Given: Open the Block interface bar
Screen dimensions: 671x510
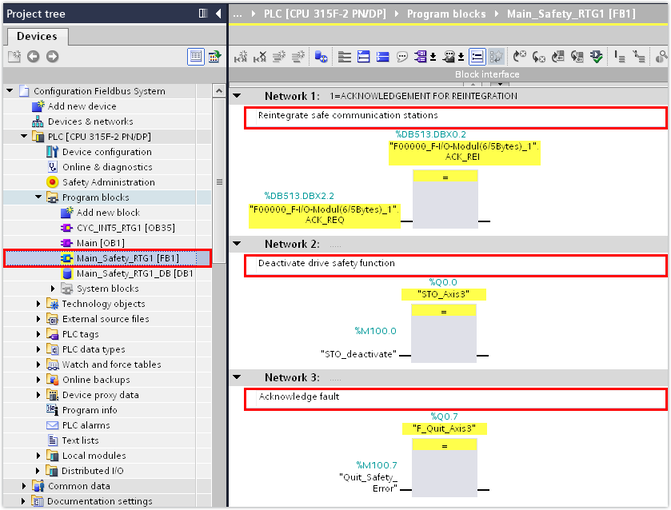Looking at the screenshot, I should [x=487, y=75].
